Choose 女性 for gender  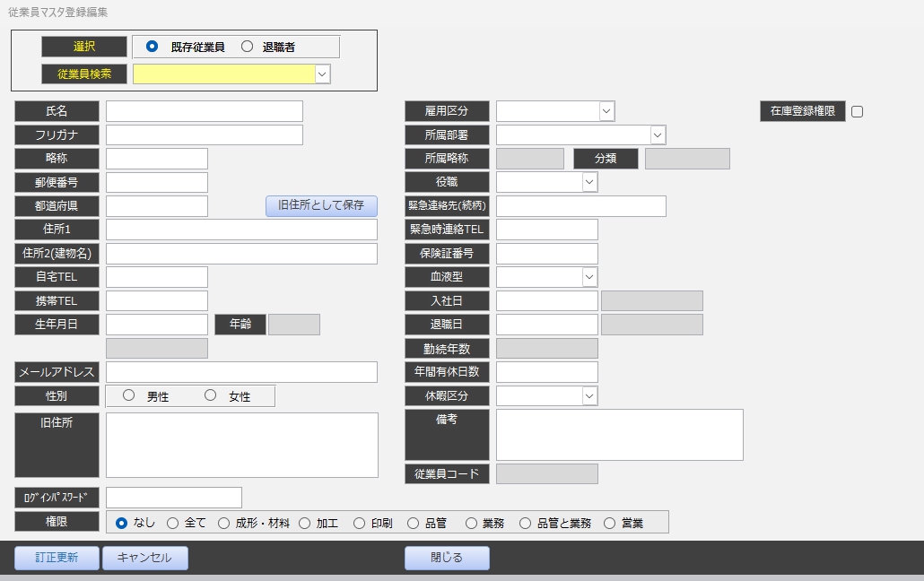click(x=211, y=395)
